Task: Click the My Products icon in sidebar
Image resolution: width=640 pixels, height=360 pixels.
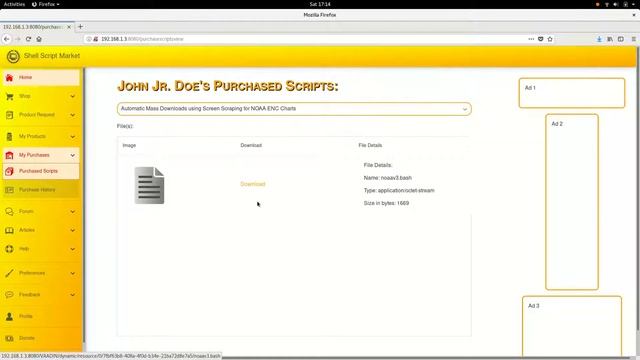Action: pyautogui.click(x=9, y=136)
